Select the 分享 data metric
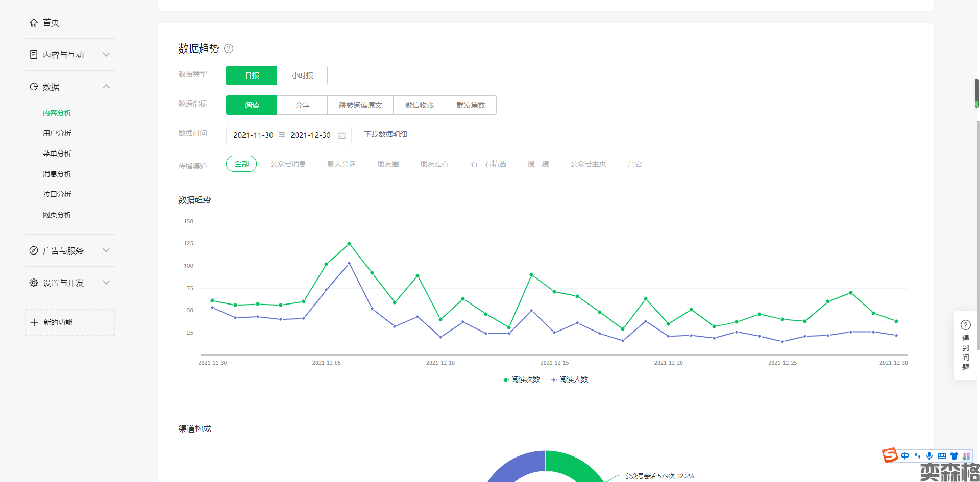The width and height of the screenshot is (980, 482). (x=302, y=105)
